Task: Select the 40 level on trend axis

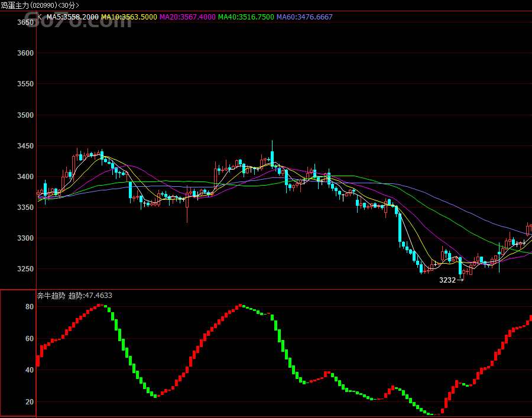Action: 30,370
